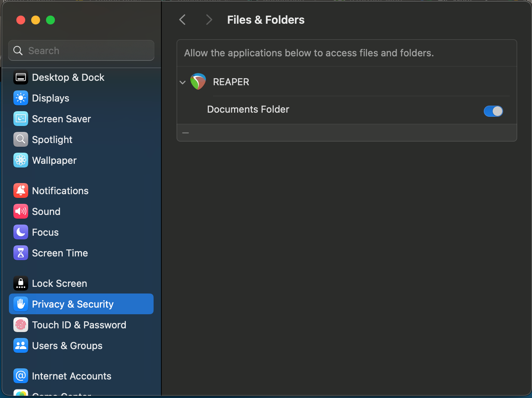Image resolution: width=532 pixels, height=398 pixels.
Task: Select Focus in the sidebar
Action: pyautogui.click(x=45, y=232)
